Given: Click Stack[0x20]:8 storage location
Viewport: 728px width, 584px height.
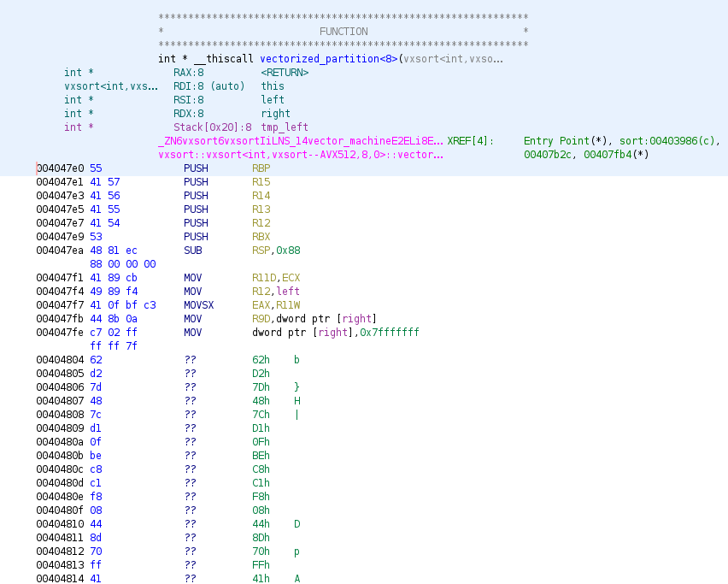Looking at the screenshot, I should tap(213, 127).
